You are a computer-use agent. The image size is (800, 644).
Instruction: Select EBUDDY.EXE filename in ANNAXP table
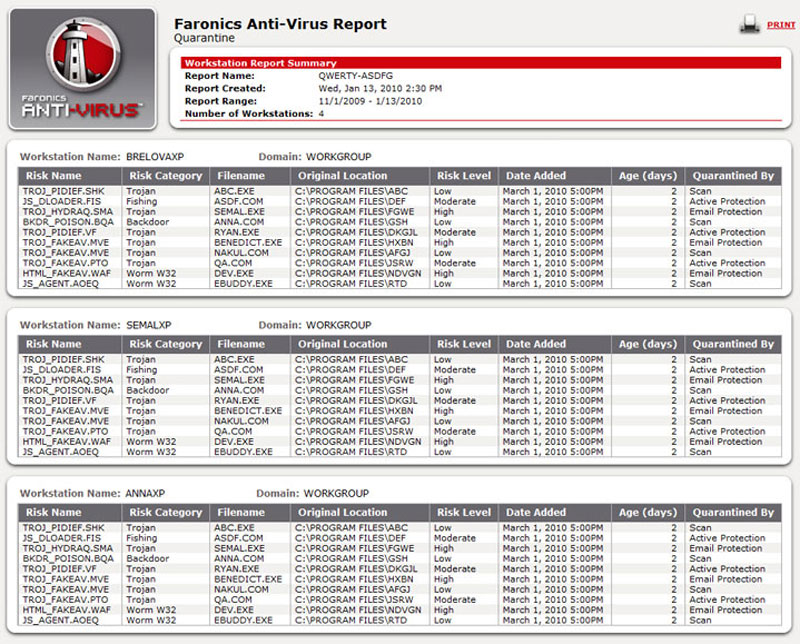(243, 620)
